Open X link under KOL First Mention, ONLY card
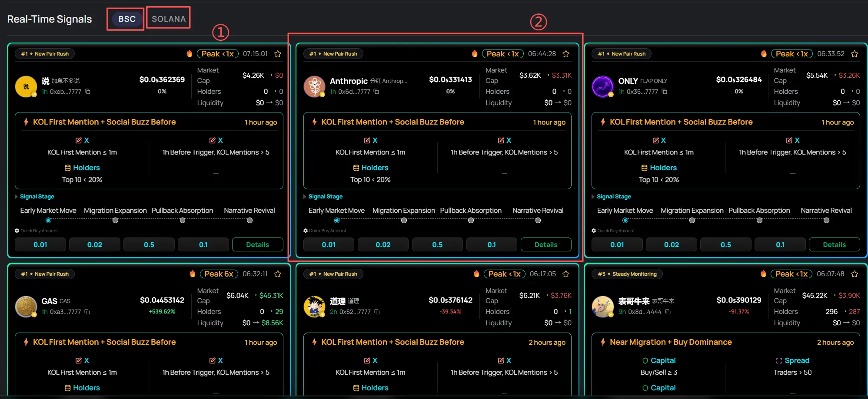The width and height of the screenshot is (868, 399). [x=659, y=140]
